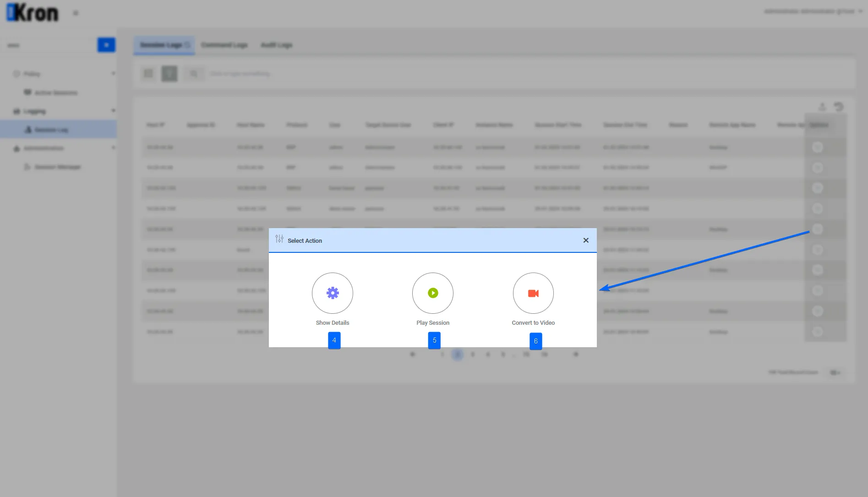Screen dimensions: 868x497
Task: Focus the table filter text field
Action: [527, 73]
